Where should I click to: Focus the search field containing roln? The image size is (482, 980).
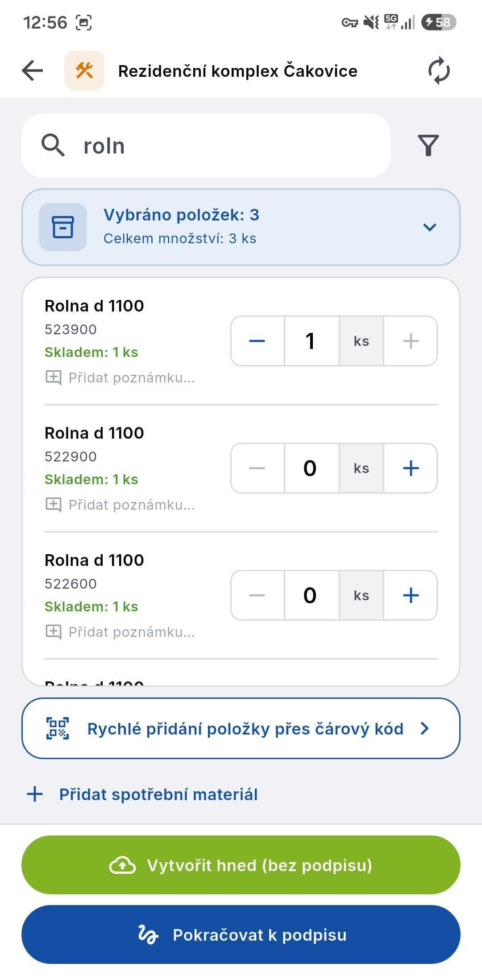206,145
